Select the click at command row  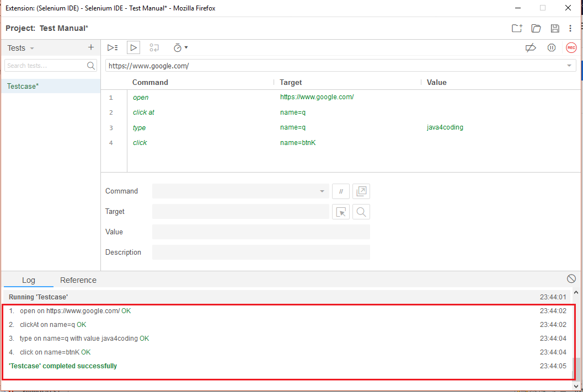click(x=340, y=112)
